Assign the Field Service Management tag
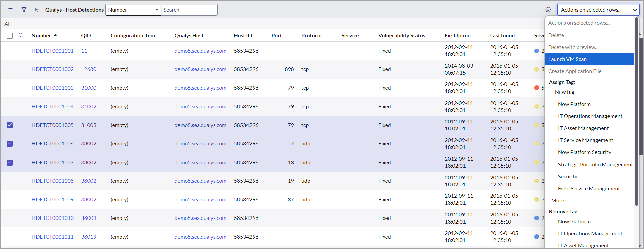644x249 pixels. click(x=589, y=189)
